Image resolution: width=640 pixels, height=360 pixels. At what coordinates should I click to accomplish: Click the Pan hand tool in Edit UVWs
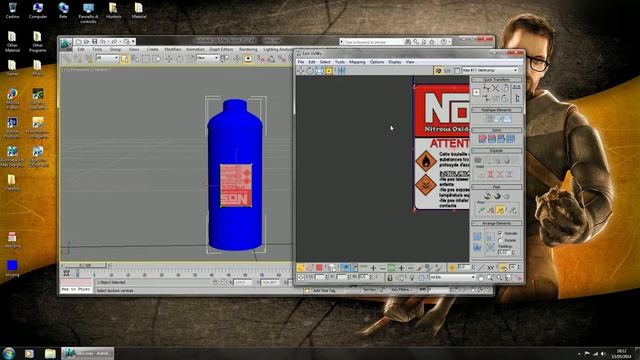(x=481, y=278)
